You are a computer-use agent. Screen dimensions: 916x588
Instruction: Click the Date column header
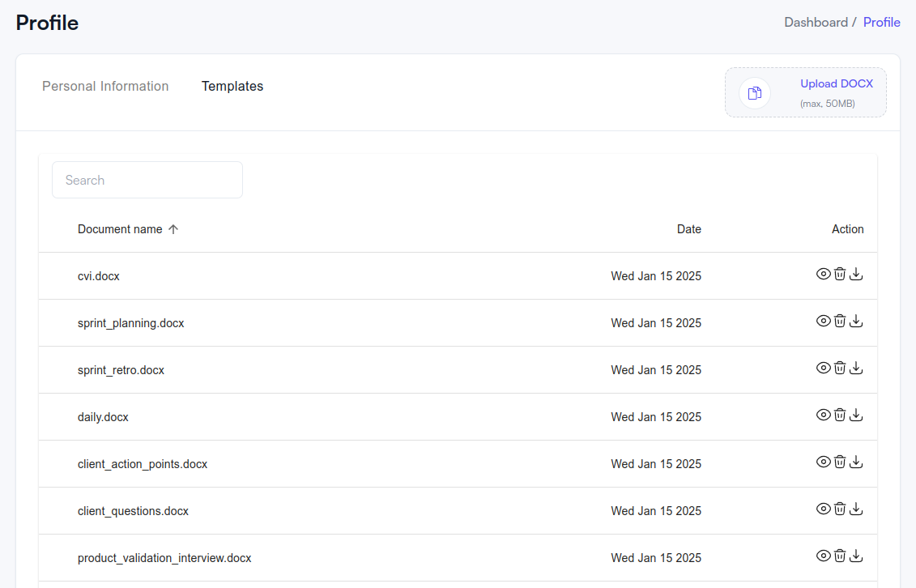[x=689, y=229]
